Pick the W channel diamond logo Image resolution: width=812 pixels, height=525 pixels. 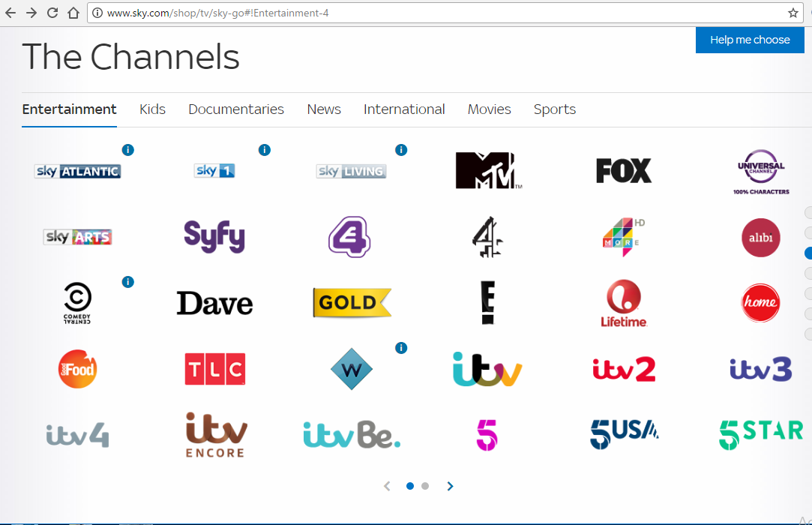coord(352,369)
